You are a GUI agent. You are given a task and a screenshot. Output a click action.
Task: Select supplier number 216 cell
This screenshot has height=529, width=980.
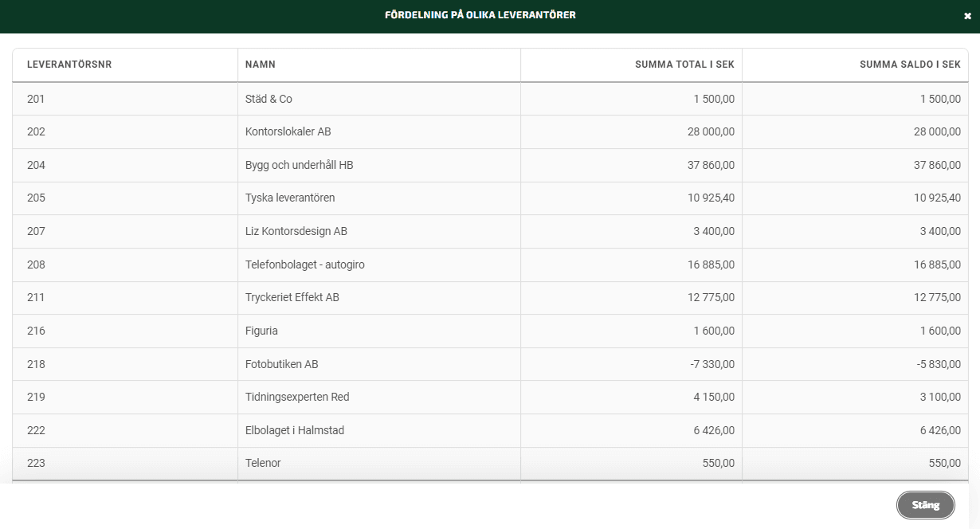pos(125,331)
